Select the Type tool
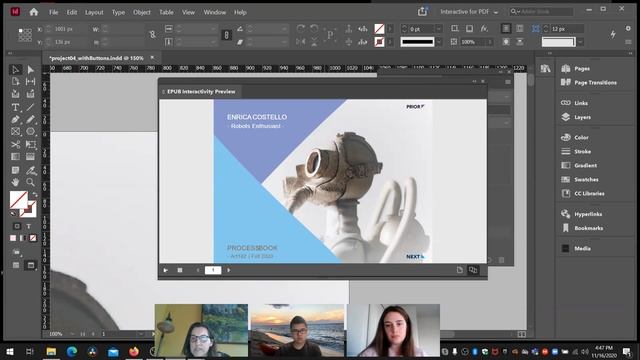640x360 pixels. (15, 107)
